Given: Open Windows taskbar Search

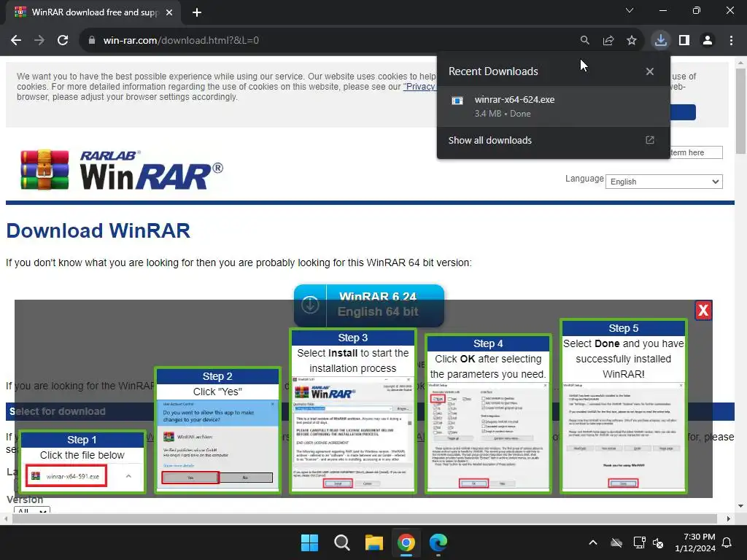Looking at the screenshot, I should point(341,542).
